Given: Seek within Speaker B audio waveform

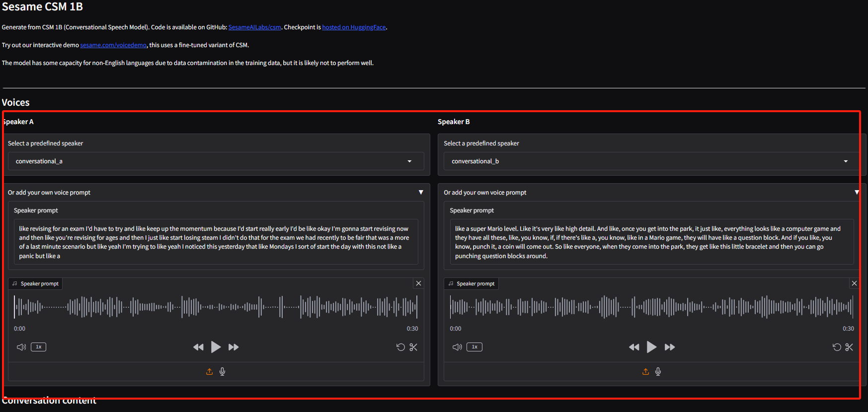Looking at the screenshot, I should pyautogui.click(x=652, y=307).
